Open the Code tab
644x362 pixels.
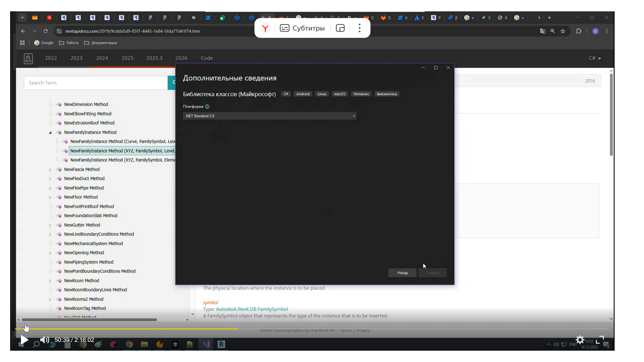(x=207, y=58)
